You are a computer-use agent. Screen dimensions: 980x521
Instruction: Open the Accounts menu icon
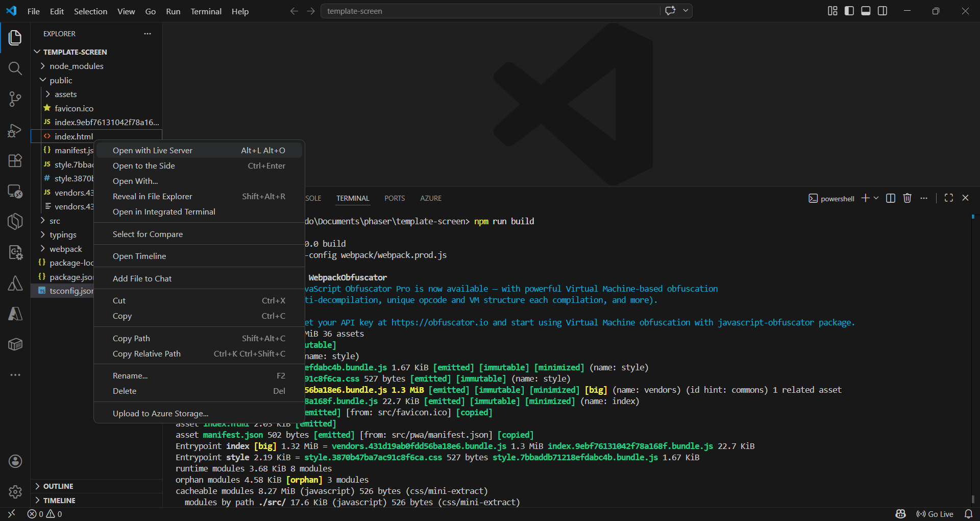tap(15, 461)
